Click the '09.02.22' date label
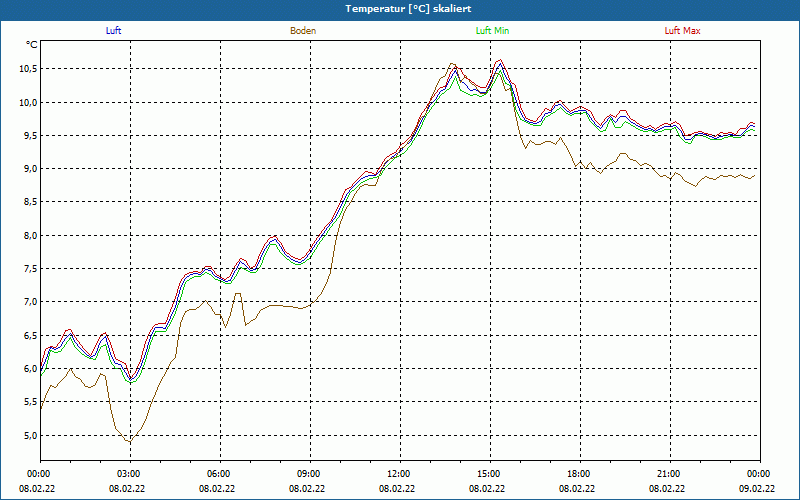800x500 pixels. pyautogui.click(x=757, y=489)
